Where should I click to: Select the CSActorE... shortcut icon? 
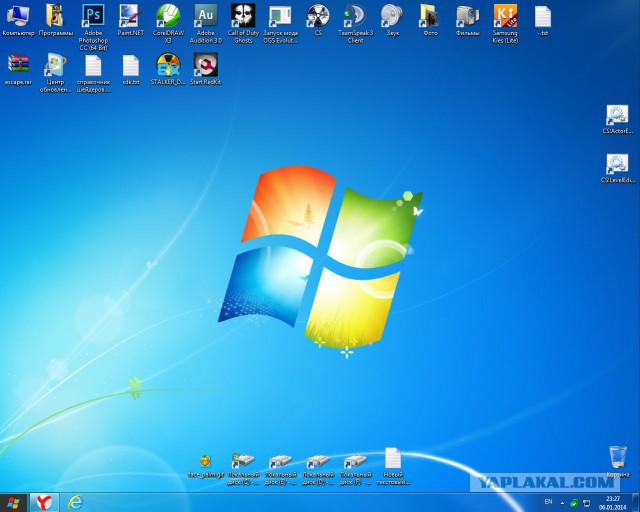(617, 119)
